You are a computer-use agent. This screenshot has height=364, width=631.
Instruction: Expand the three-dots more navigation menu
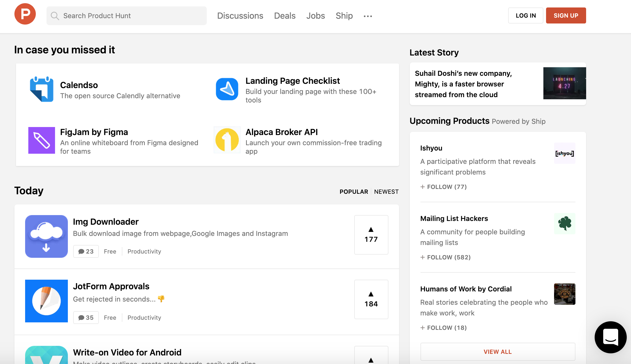click(368, 16)
